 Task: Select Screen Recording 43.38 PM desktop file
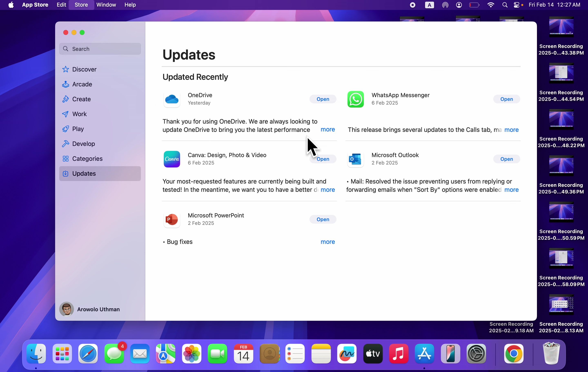561,36
